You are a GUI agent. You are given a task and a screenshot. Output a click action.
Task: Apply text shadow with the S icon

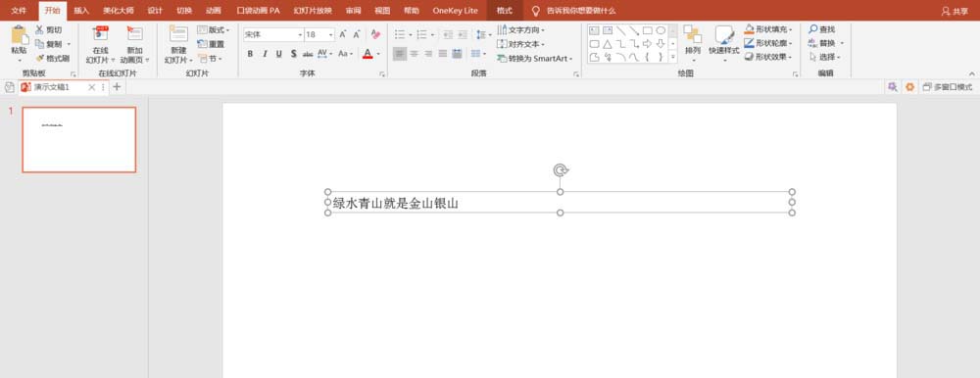293,54
